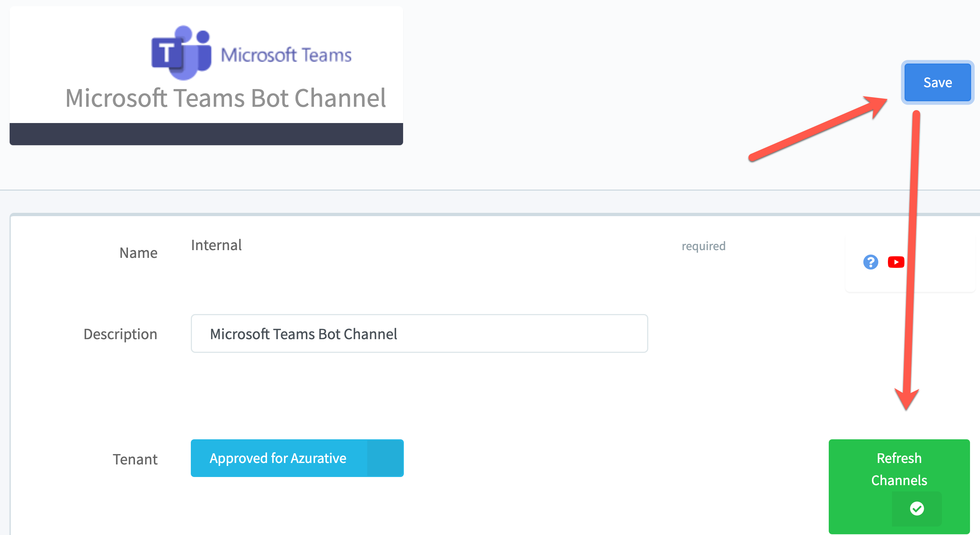Screen dimensions: 980x535
Task: Click the Microsoft Teams logo image
Action: [x=251, y=53]
